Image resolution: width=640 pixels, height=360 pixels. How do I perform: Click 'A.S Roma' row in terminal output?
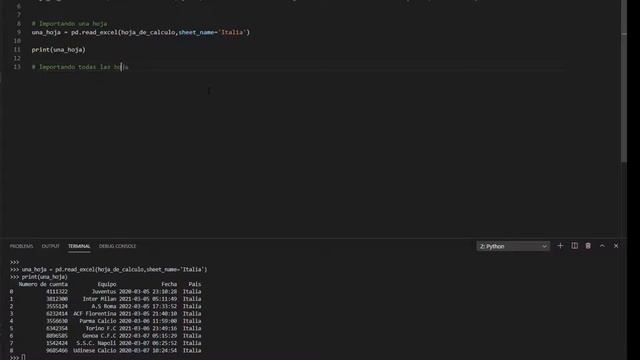point(105,306)
